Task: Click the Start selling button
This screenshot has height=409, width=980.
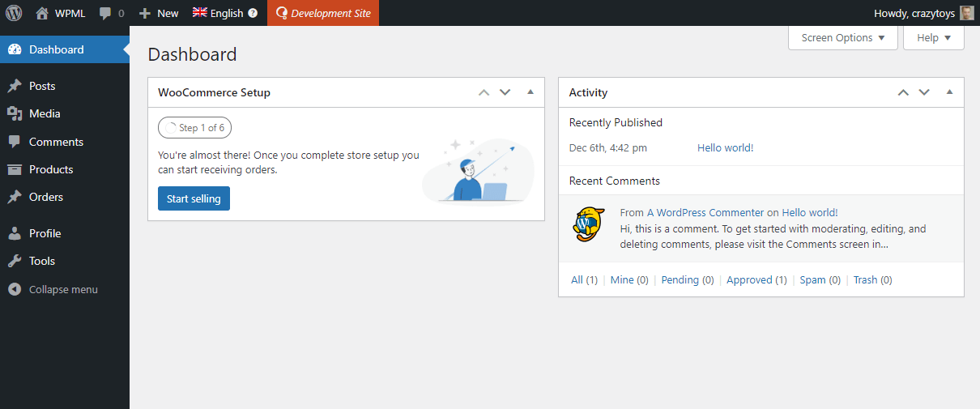Action: pyautogui.click(x=194, y=198)
